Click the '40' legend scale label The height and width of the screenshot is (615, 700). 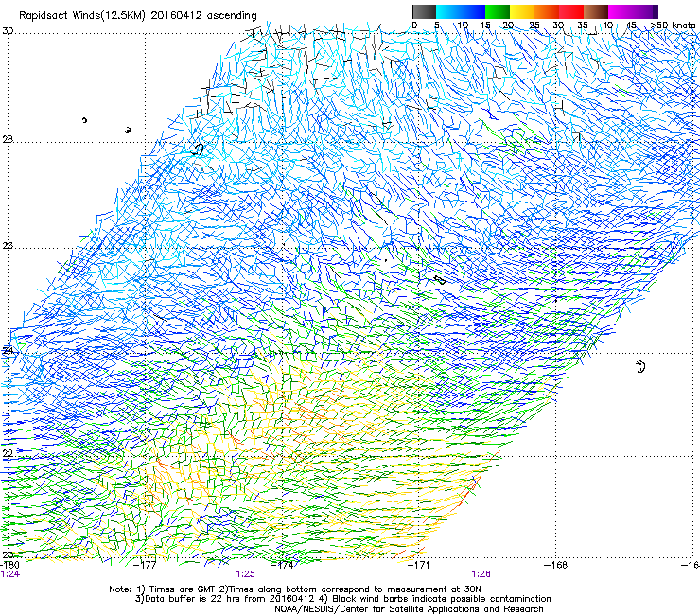pyautogui.click(x=607, y=25)
